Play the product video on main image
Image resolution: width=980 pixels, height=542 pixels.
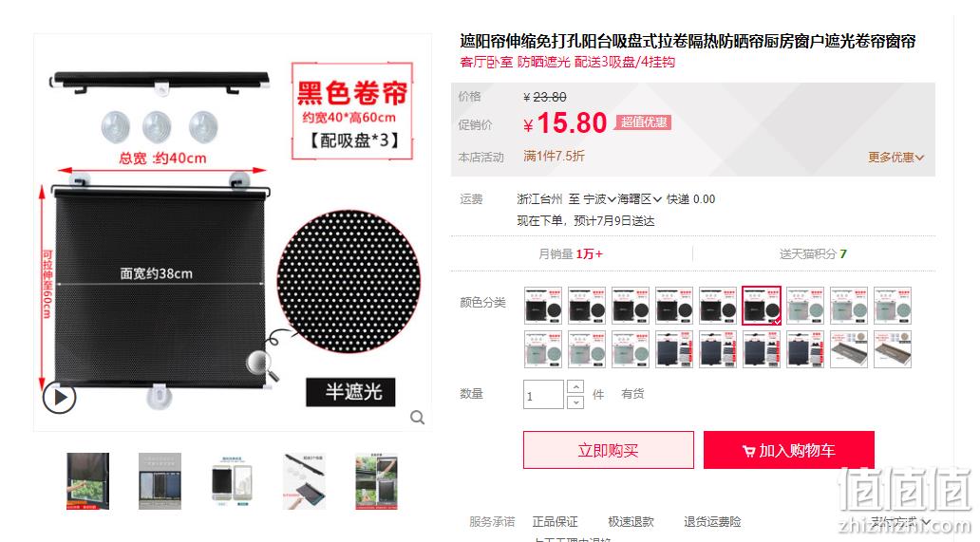[x=60, y=397]
